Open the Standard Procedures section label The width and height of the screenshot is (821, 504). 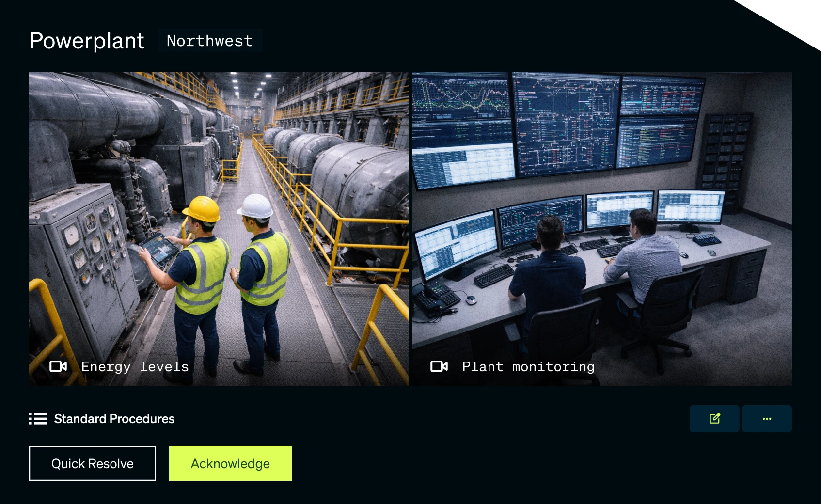114,419
